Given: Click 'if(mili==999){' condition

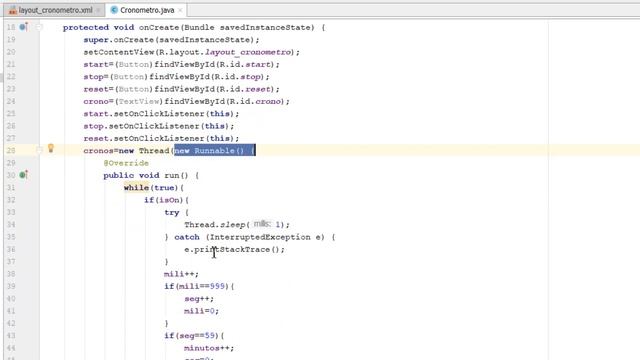Looking at the screenshot, I should (199, 286).
